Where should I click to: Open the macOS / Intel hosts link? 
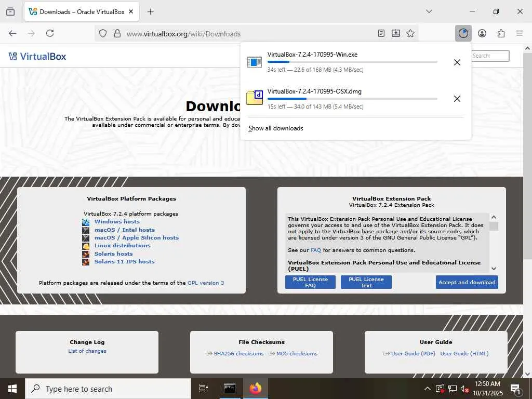pyautogui.click(x=125, y=230)
